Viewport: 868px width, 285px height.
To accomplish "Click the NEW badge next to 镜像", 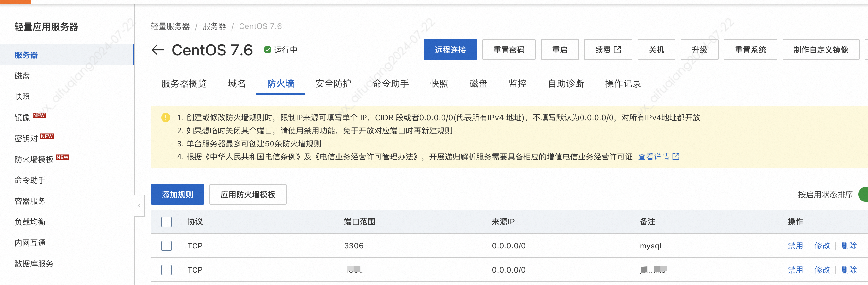I will click(39, 115).
